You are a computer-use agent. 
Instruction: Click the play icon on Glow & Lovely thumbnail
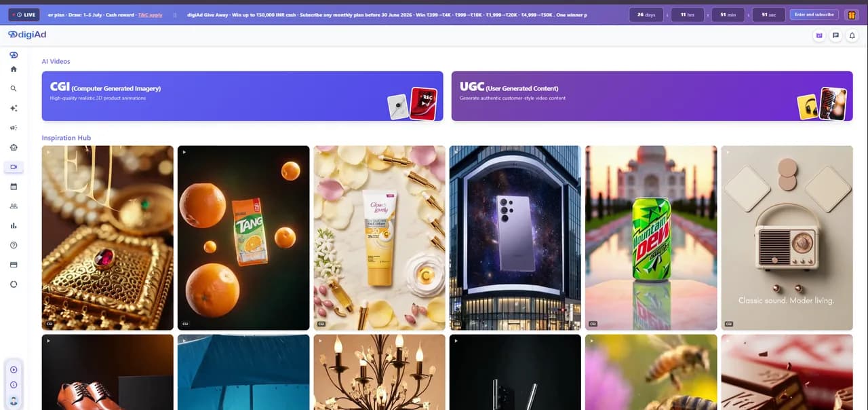pyautogui.click(x=320, y=152)
